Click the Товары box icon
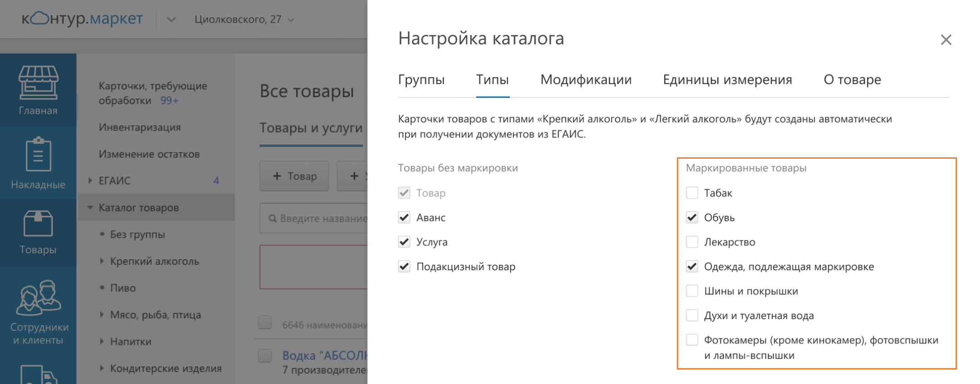Viewport: 980px width, 384px height. click(38, 224)
